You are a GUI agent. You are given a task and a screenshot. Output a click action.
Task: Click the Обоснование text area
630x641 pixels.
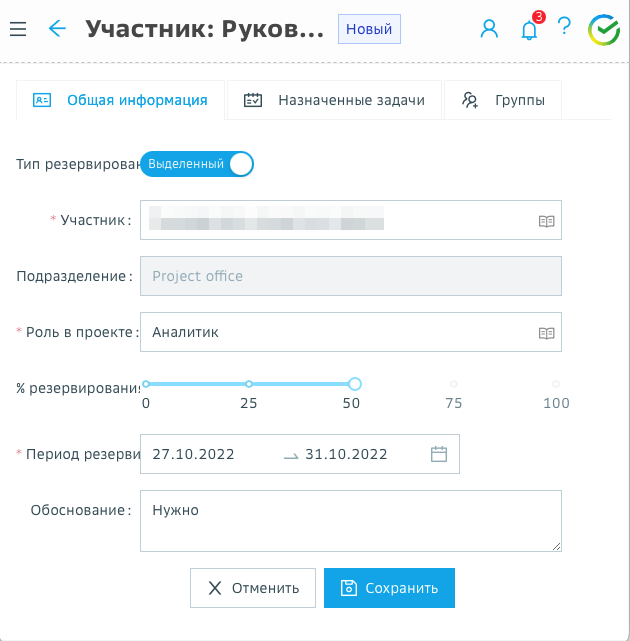pos(350,520)
